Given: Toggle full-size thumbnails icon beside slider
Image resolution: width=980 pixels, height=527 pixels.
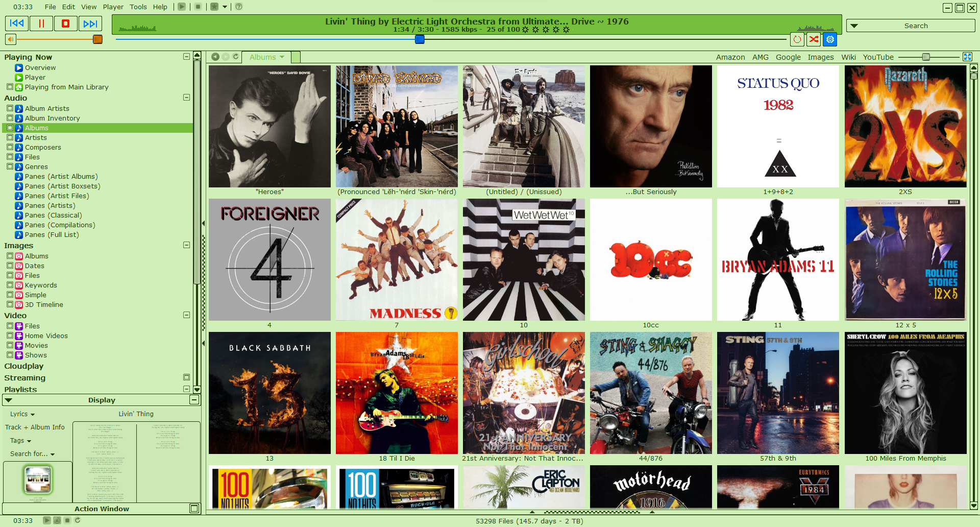Looking at the screenshot, I should click(968, 57).
